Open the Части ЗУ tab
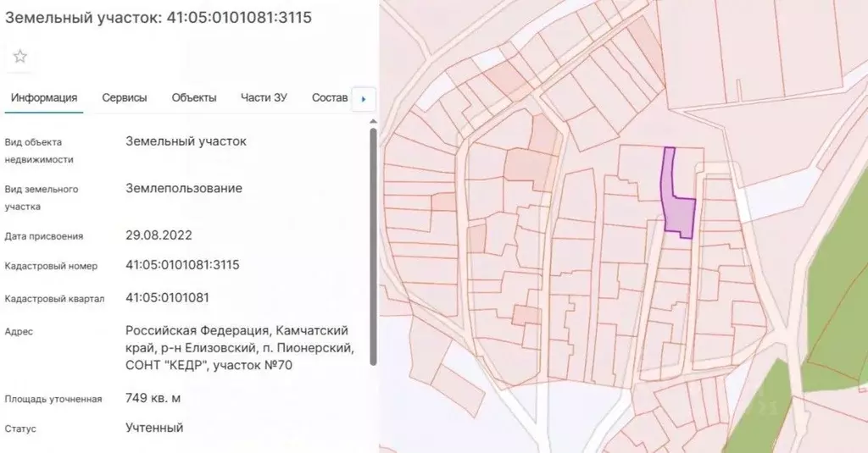Viewport: 868px width, 453px height. [264, 98]
